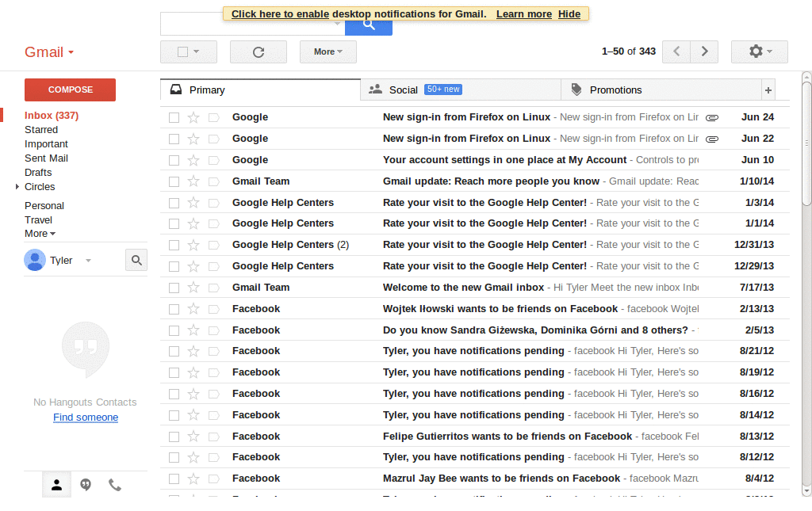Open the Hangouts conversations icon
812x511 pixels.
coord(86,485)
